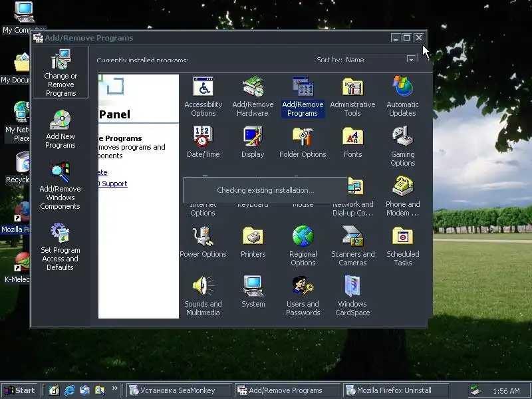Open Windows CardSpace applet
This screenshot has height=399, width=532.
tap(352, 296)
